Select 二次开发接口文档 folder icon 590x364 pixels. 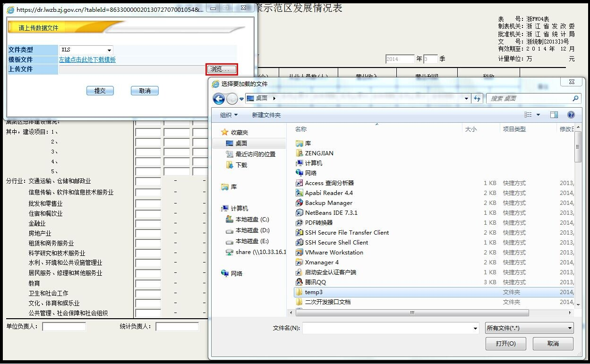click(x=299, y=302)
